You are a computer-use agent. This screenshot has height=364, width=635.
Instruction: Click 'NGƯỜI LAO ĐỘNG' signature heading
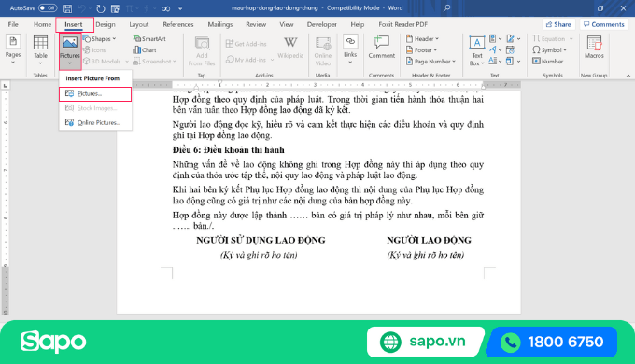click(429, 241)
